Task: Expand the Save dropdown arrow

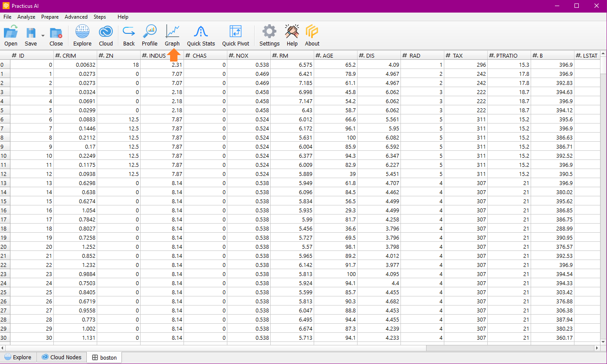Action: point(43,36)
